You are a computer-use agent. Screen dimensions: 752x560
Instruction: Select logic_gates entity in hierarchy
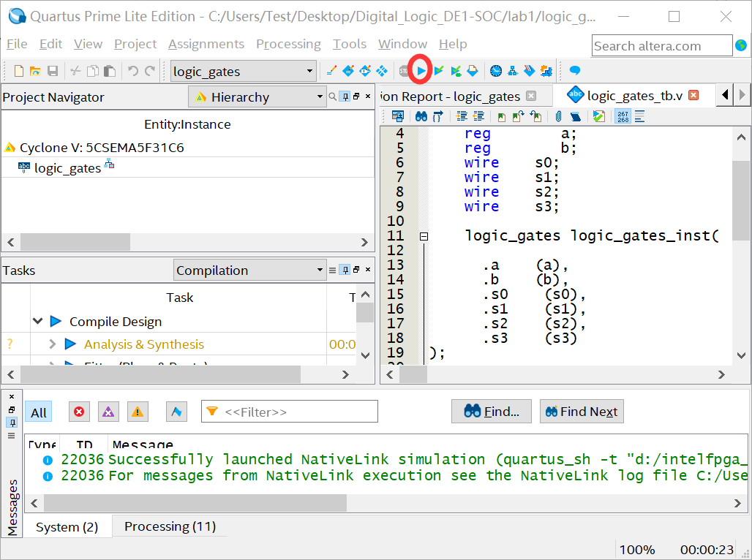67,168
